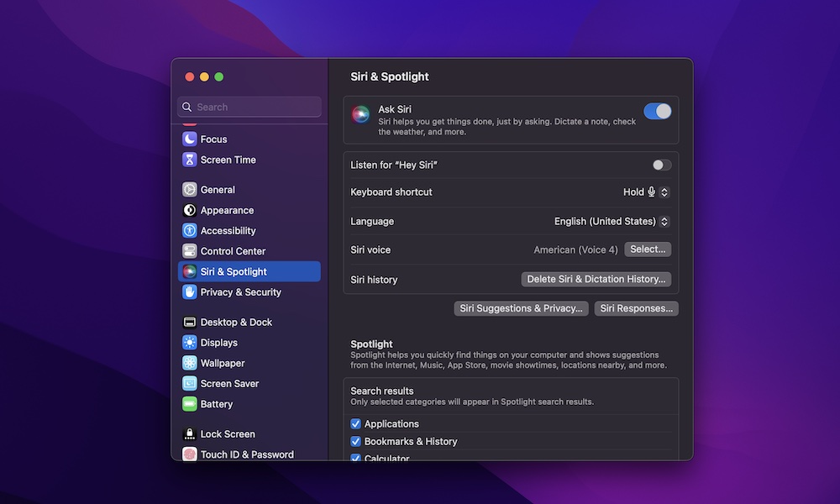Minimize window with yellow button
This screenshot has height=504, width=840.
click(x=204, y=77)
